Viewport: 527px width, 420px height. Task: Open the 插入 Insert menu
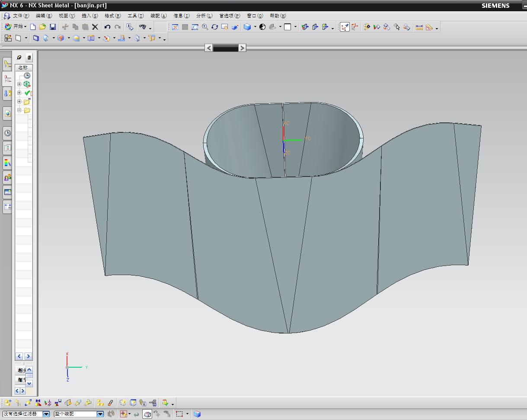90,16
